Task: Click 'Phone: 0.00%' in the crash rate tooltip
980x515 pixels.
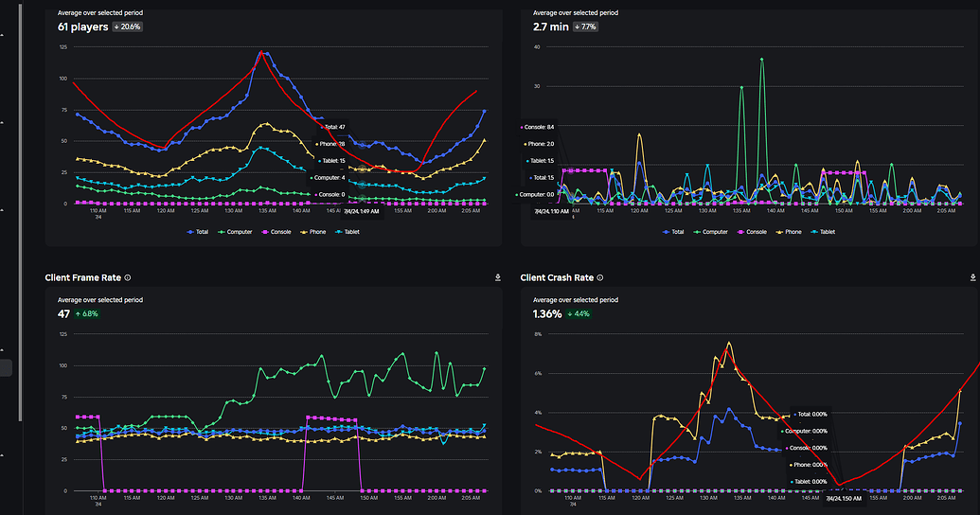Action: pyautogui.click(x=809, y=465)
